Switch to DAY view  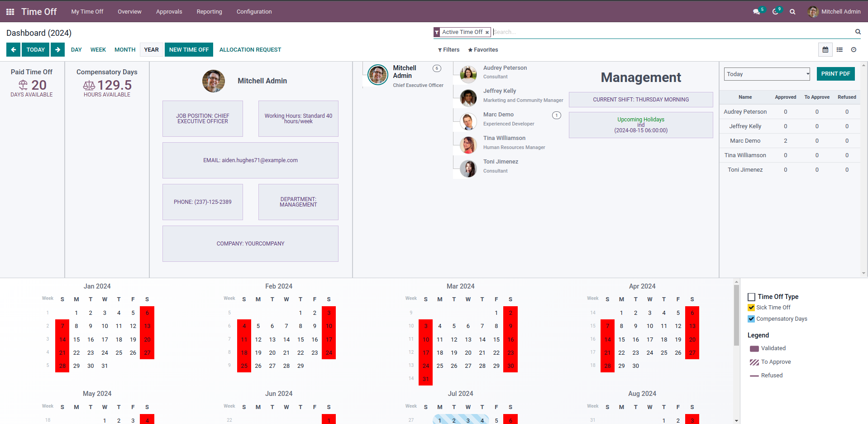(x=76, y=50)
